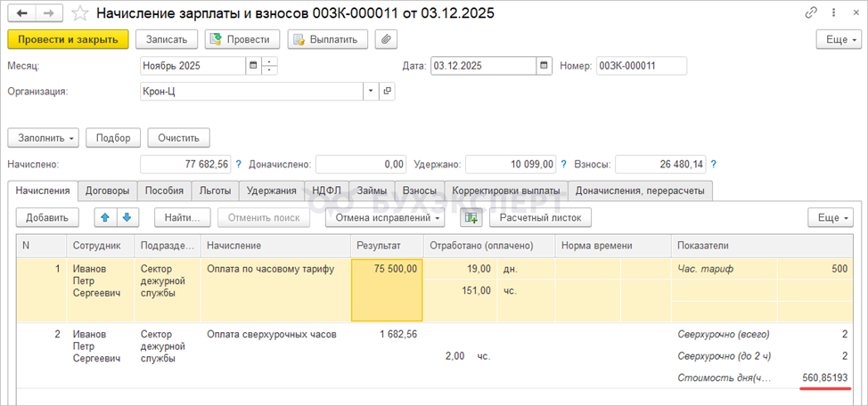Click the Номер field 003К-000011
The width and height of the screenshot is (868, 406).
point(642,65)
